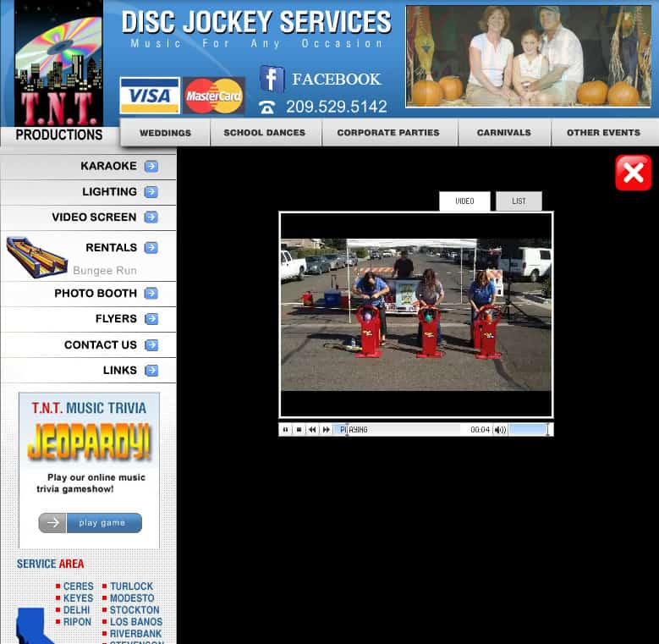The image size is (659, 644).
Task: Click the Jeopardy trivia logo
Action: 89,442
